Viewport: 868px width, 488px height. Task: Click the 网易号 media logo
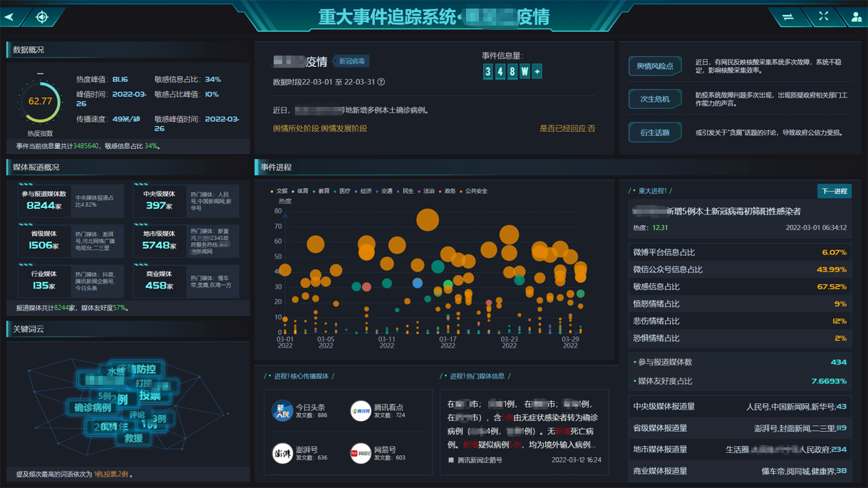click(361, 453)
